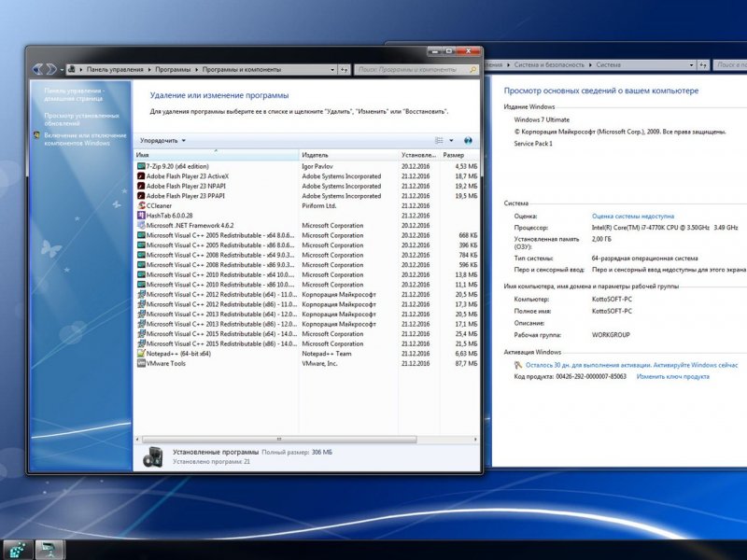Expand the arrow after Панель управления breadcrumb
This screenshot has height=560, width=747.
click(149, 69)
